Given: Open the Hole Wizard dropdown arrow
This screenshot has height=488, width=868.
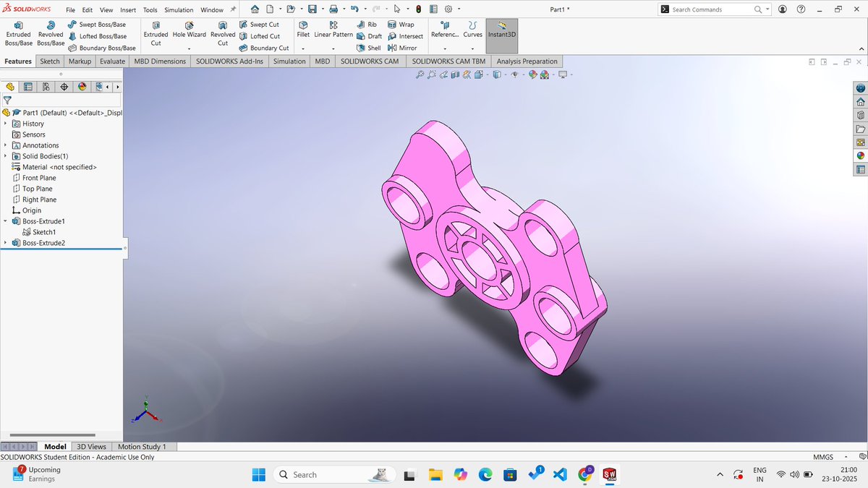Looking at the screenshot, I should coord(189,48).
